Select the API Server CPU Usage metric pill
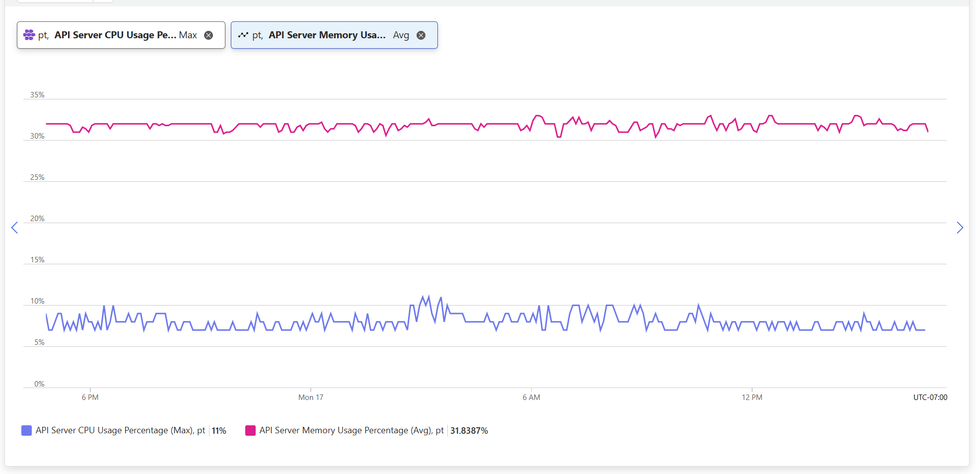The width and height of the screenshot is (980, 474). (x=115, y=35)
